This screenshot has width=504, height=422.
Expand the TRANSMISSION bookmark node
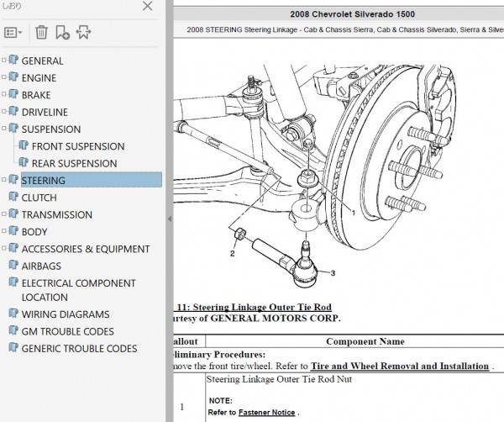[4, 214]
